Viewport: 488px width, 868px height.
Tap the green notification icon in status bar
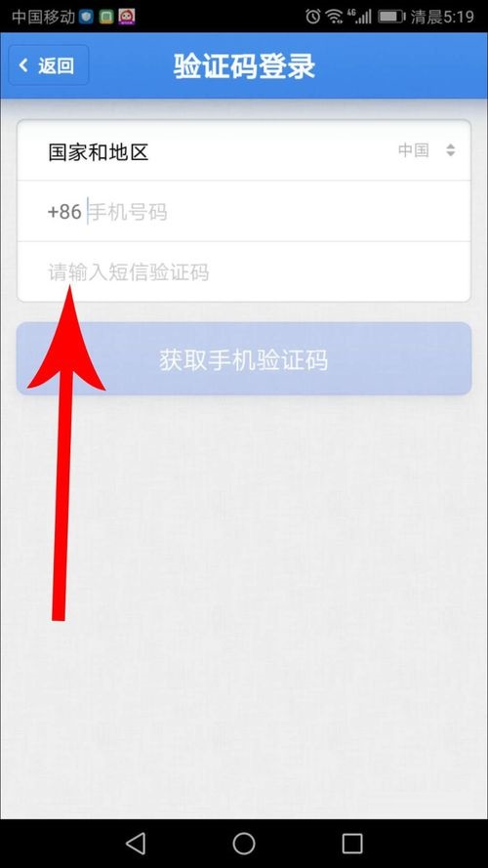point(106,17)
